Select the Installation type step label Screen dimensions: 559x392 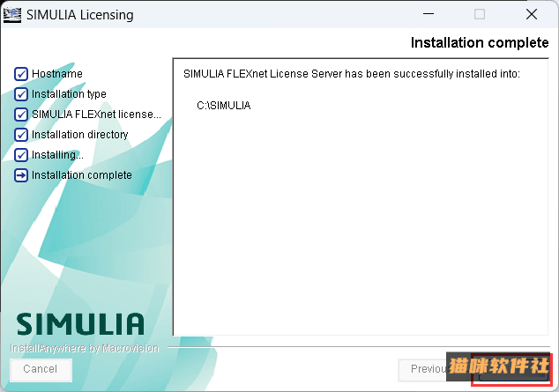pyautogui.click(x=69, y=94)
